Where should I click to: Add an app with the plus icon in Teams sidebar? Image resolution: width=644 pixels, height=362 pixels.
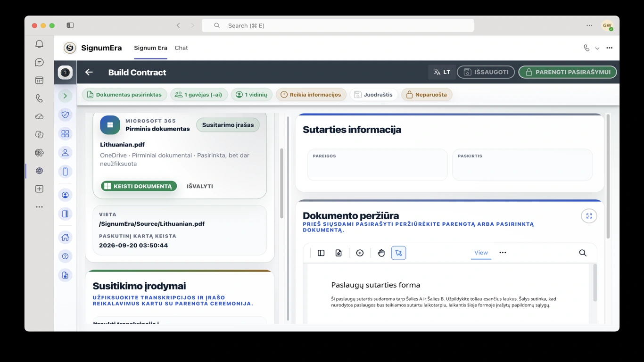[39, 189]
